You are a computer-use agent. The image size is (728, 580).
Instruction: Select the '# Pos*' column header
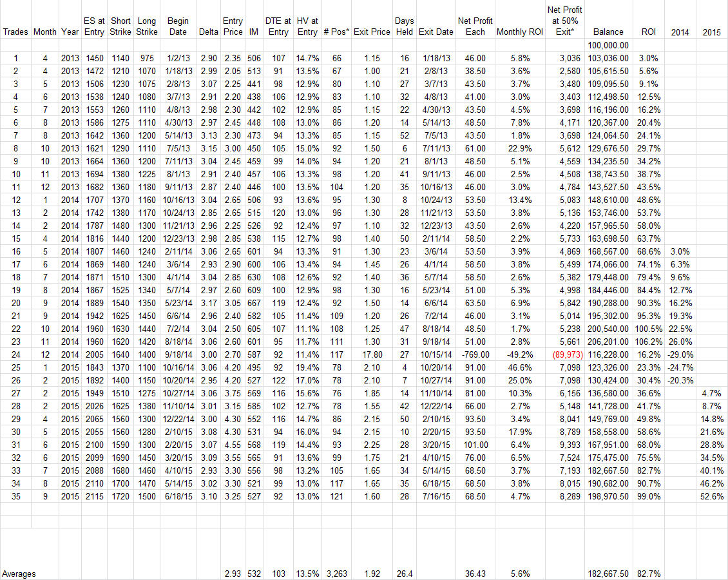point(336,32)
